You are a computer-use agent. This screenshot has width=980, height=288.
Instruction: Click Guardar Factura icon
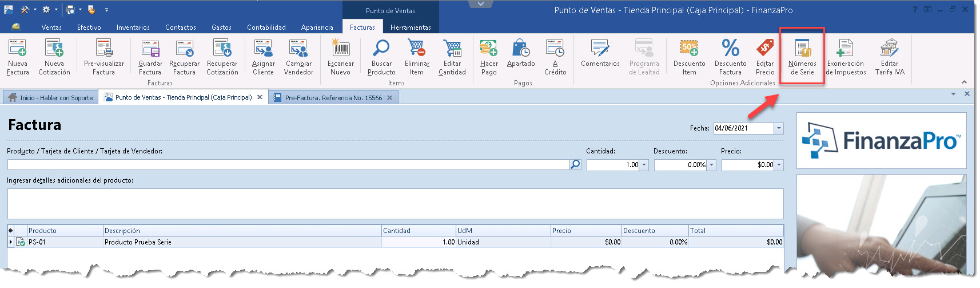(150, 48)
